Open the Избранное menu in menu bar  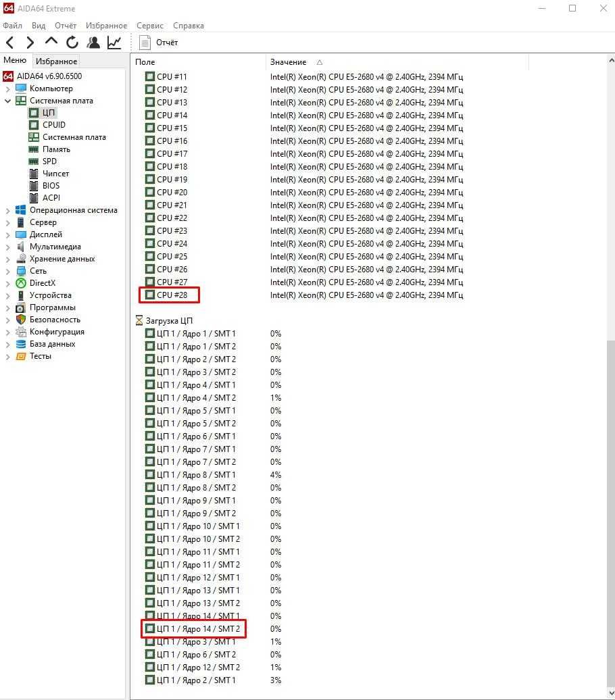[106, 26]
